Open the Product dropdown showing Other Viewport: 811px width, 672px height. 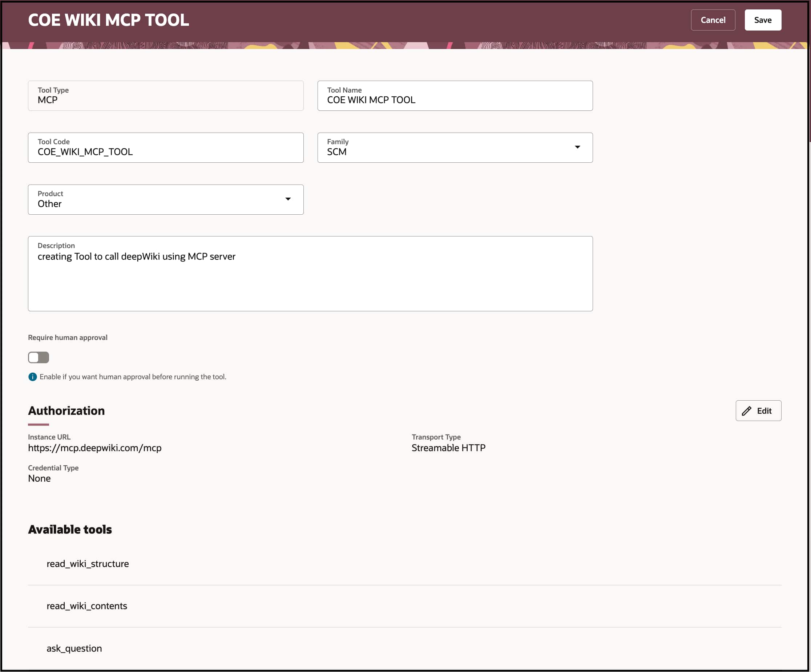tap(165, 199)
